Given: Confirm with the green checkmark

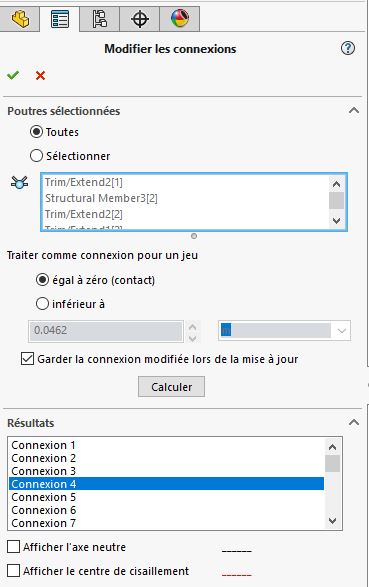Looking at the screenshot, I should (x=13, y=75).
